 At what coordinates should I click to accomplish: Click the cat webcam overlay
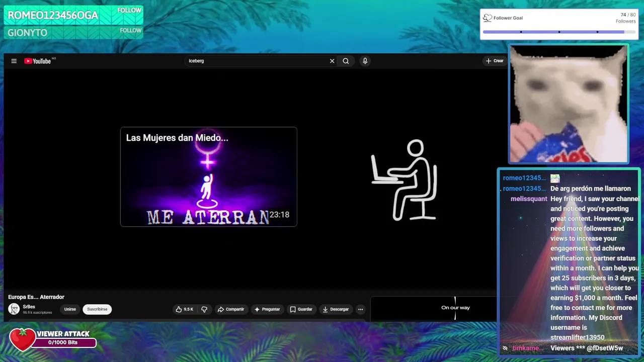[x=569, y=104]
